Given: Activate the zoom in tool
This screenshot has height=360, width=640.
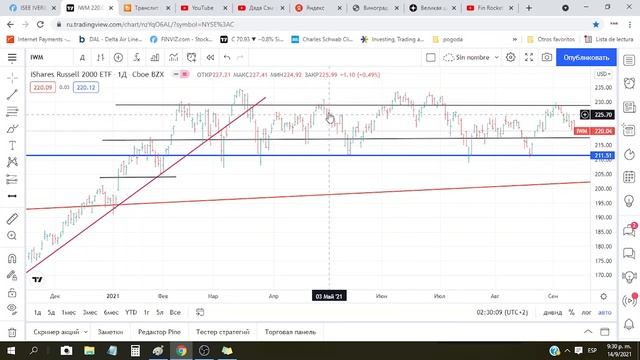Looking at the screenshot, I should point(12,236).
